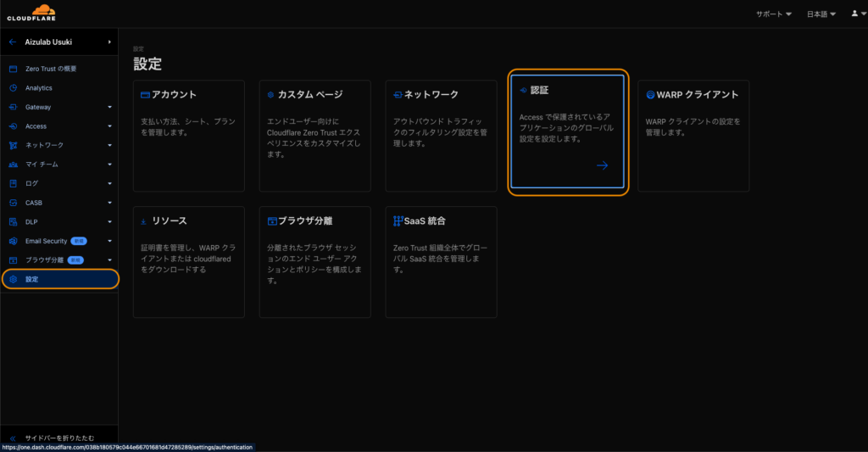This screenshot has width=868, height=452.
Task: Select DLP label in sidebar
Action: pos(31,222)
